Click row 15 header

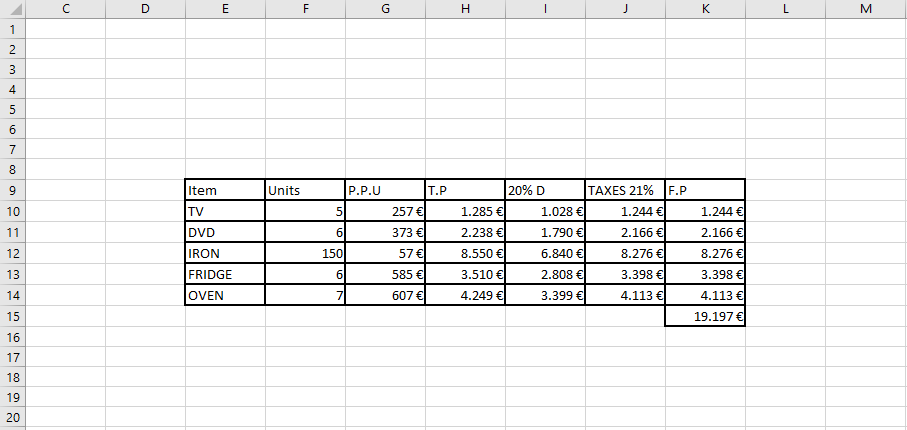tap(12, 316)
